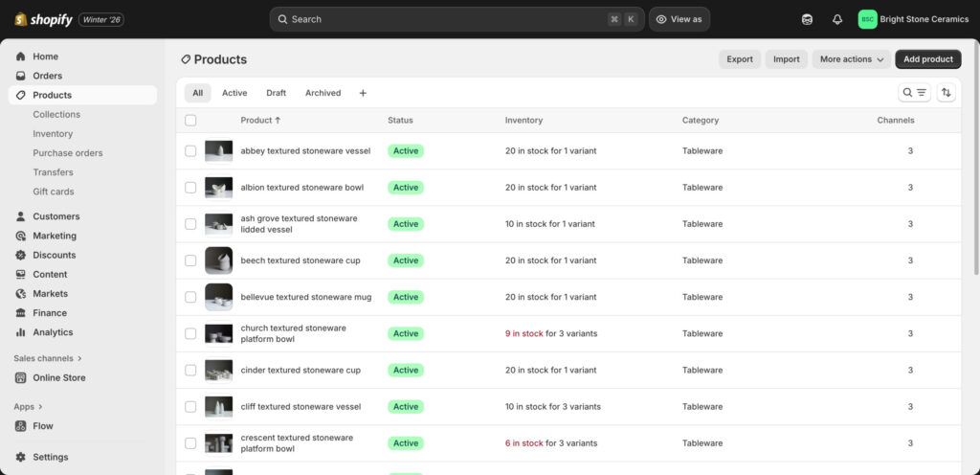Click the Winter '26 edition badge
This screenshot has width=980, height=475.
(x=101, y=20)
